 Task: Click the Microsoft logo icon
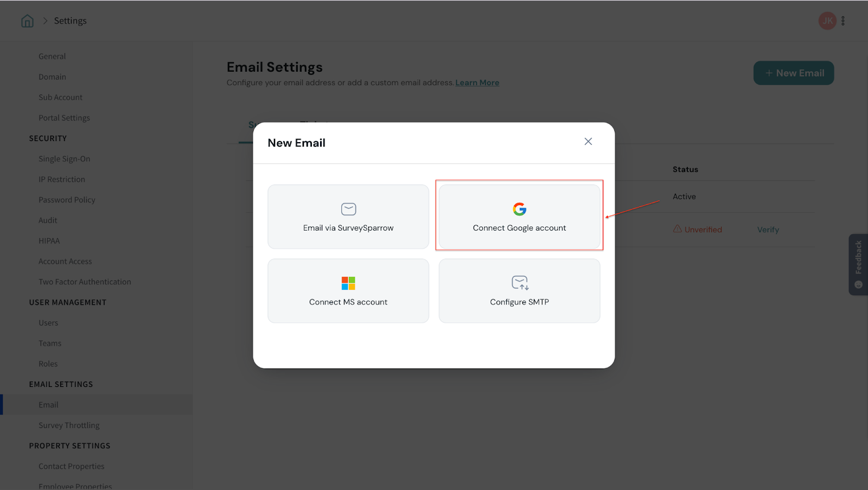(348, 283)
